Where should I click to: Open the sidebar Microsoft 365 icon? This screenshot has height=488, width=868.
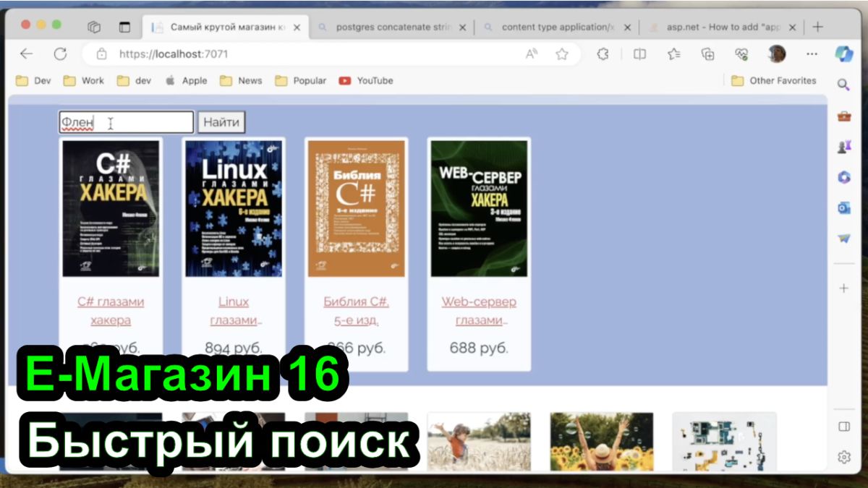[x=843, y=177]
